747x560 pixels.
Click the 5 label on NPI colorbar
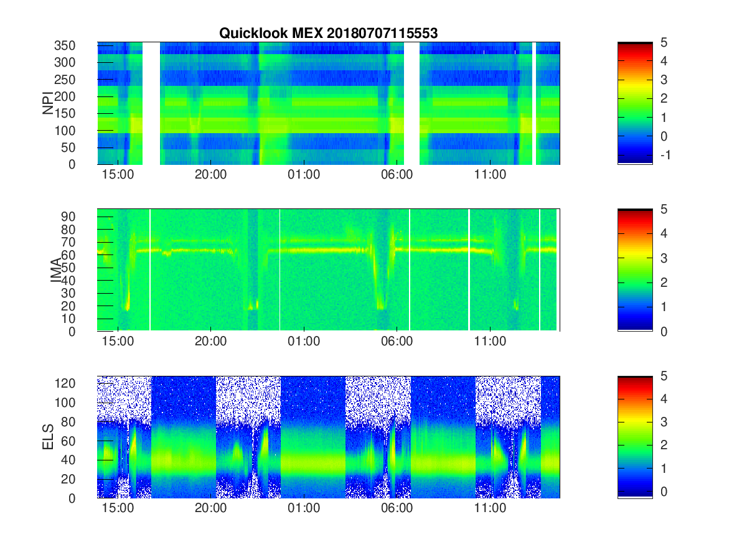tap(664, 42)
